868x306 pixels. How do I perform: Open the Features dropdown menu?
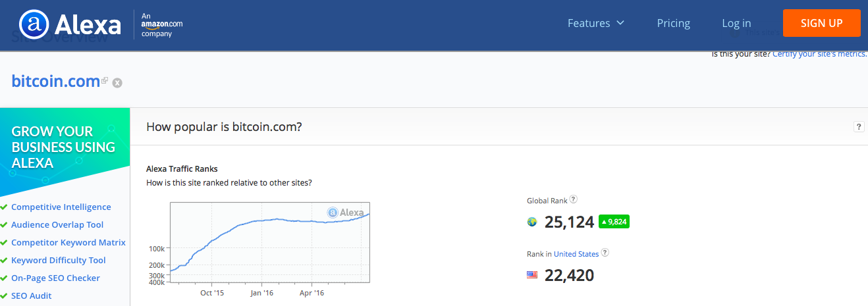click(596, 23)
